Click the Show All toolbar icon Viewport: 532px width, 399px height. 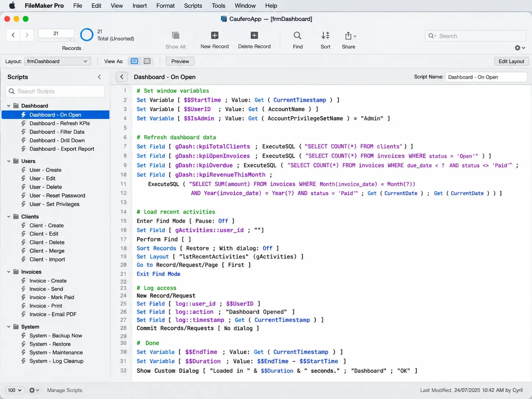[176, 35]
